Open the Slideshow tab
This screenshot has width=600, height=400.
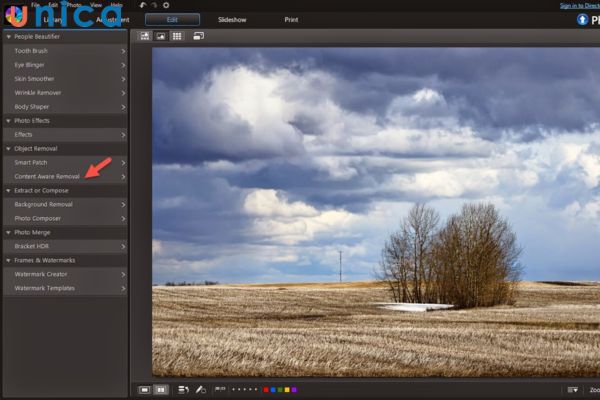232,19
